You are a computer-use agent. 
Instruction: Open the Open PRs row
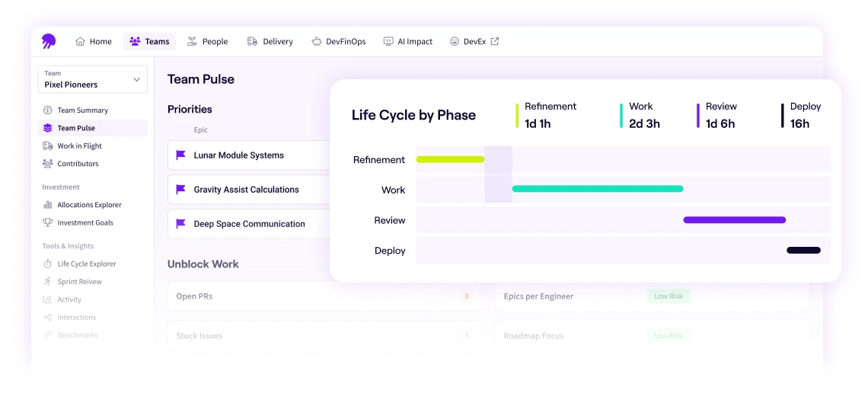[x=324, y=296]
